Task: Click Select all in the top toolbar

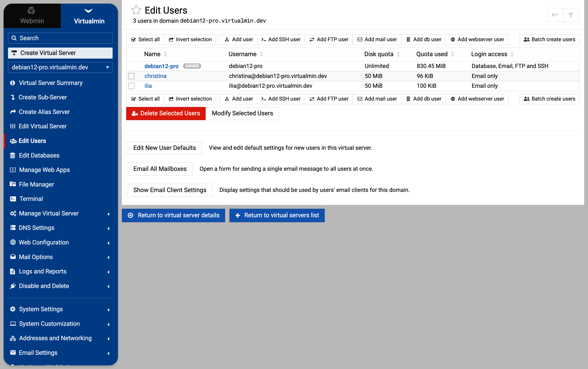Action: point(145,39)
